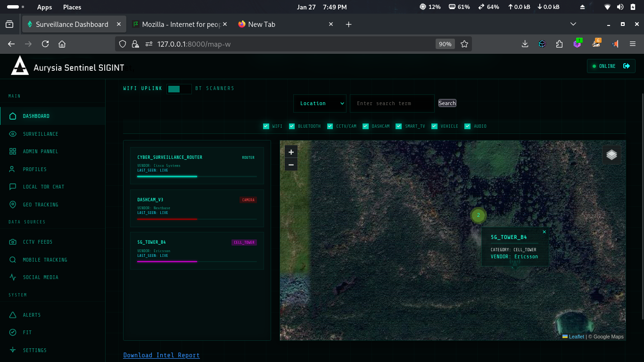Switch to the Mozilla browser tab

(179, 24)
